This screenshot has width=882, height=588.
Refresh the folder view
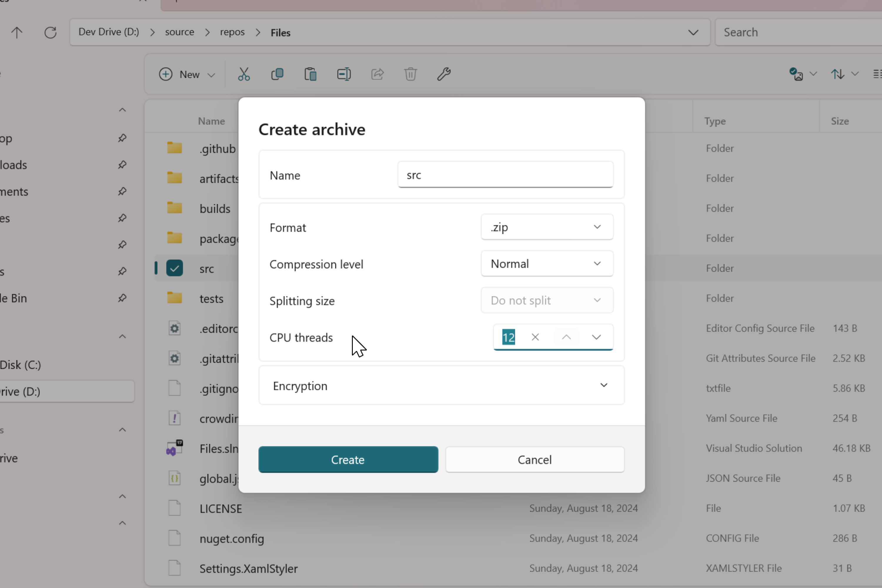coord(50,32)
